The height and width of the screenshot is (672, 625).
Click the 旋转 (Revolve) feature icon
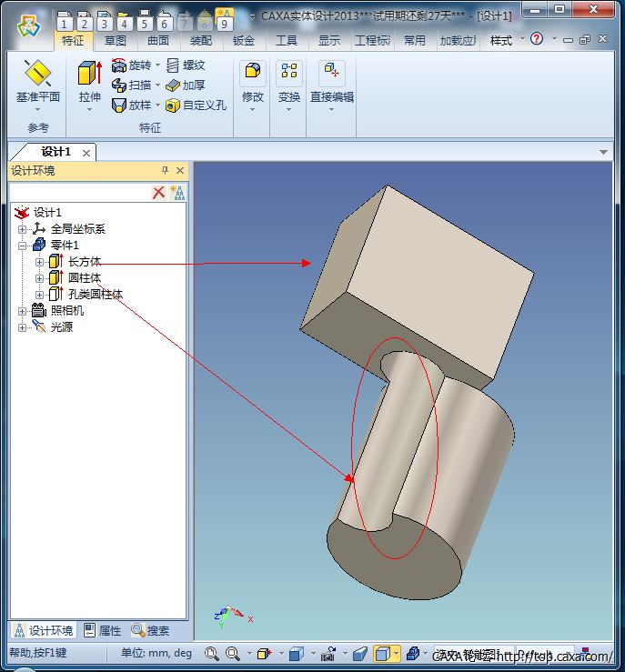coord(119,65)
